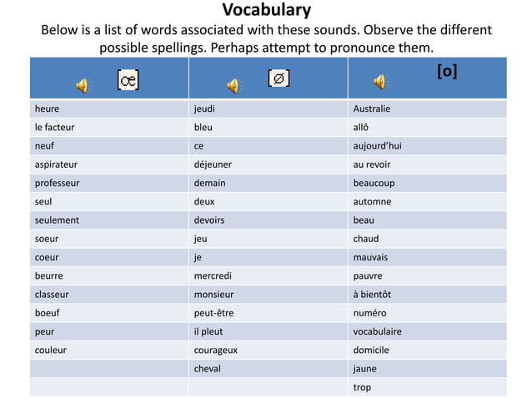The image size is (532, 399).
Task: Click the word 'couleur'
Action: (51, 350)
